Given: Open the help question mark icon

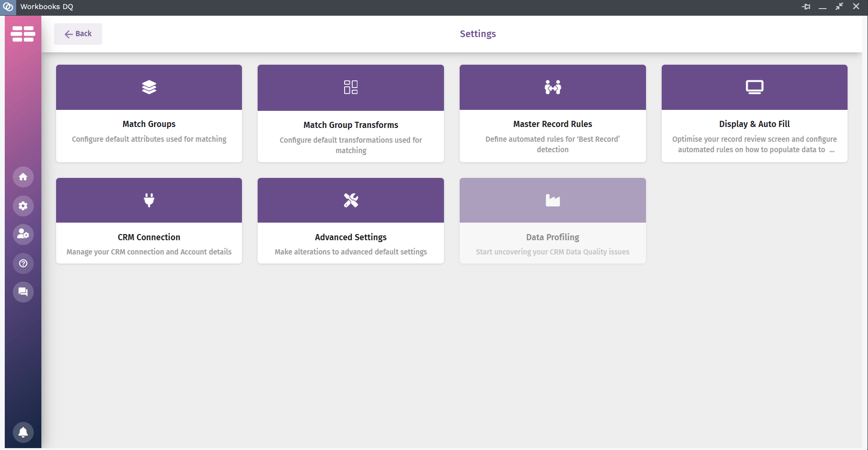Looking at the screenshot, I should click(23, 264).
